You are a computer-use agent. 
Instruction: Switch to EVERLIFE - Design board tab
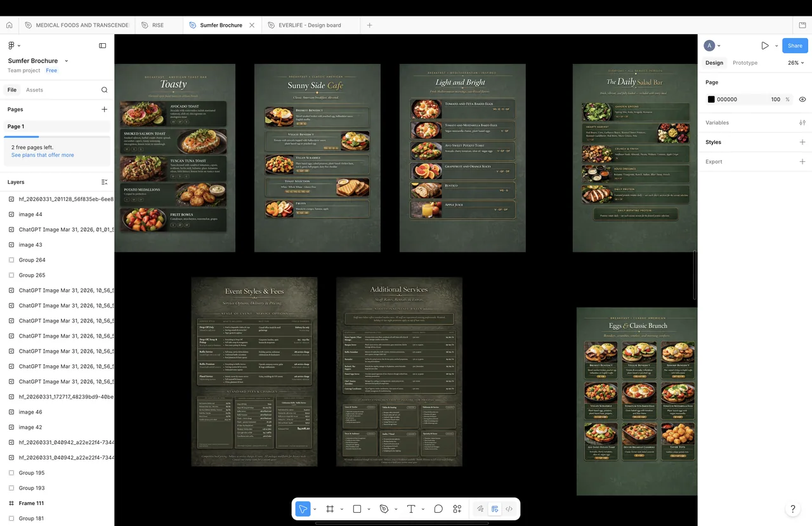(310, 25)
